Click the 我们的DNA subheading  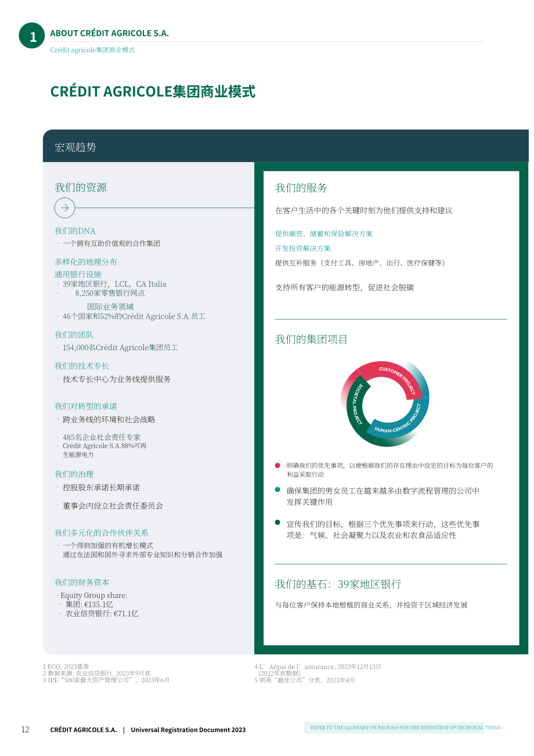[75, 231]
